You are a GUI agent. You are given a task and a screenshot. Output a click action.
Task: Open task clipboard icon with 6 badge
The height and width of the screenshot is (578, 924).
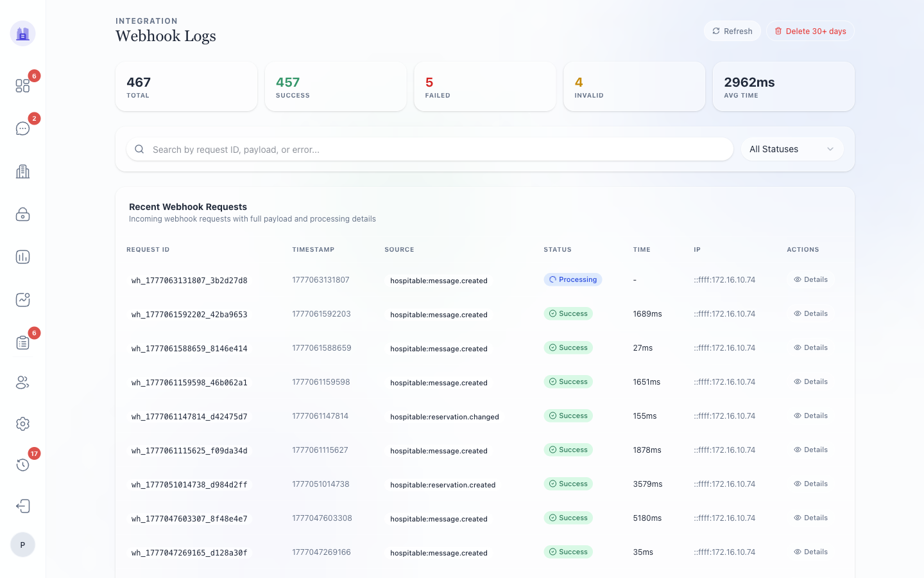[22, 342]
